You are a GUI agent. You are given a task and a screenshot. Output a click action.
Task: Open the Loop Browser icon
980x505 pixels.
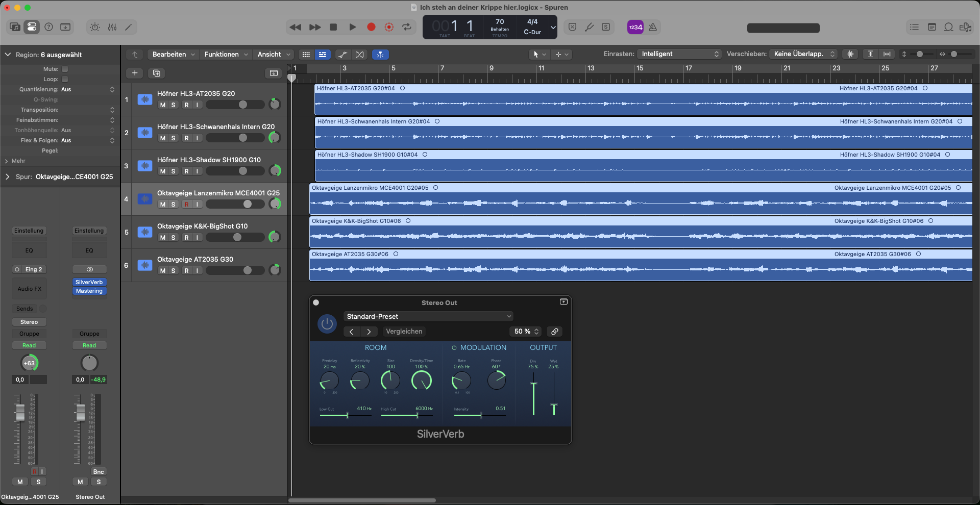pos(948,27)
